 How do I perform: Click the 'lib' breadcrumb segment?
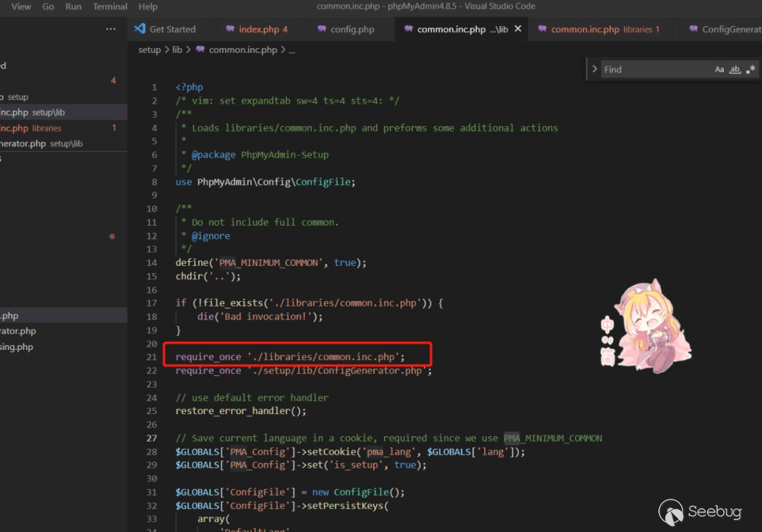click(177, 50)
